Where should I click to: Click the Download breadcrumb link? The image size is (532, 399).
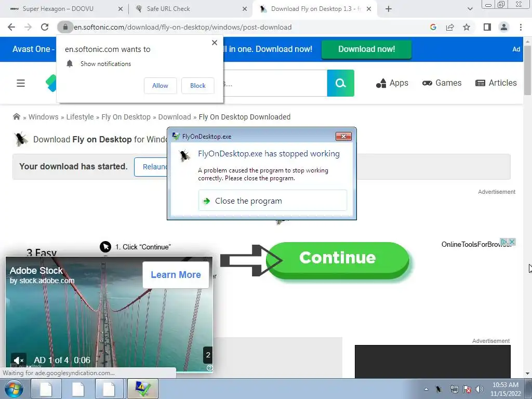tap(175, 117)
